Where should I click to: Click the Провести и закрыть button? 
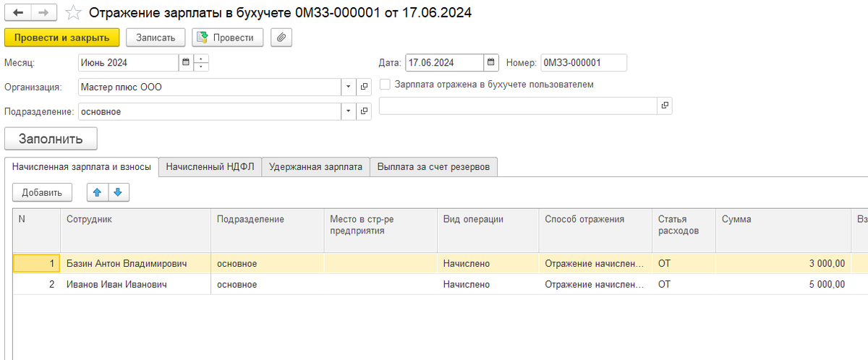click(61, 37)
